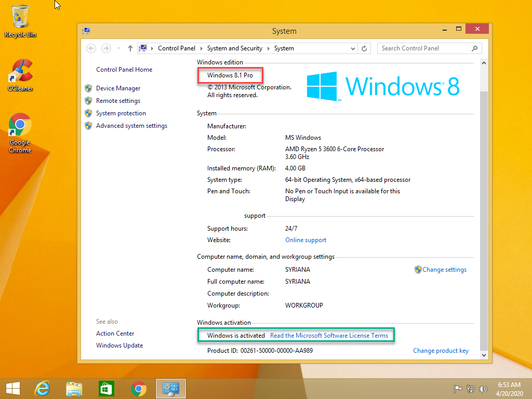Click 4.00 GB installed memory value
The width and height of the screenshot is (532, 399).
click(x=295, y=168)
